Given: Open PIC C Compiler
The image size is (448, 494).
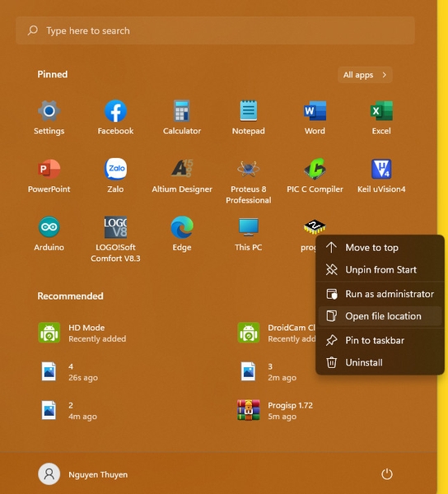Looking at the screenshot, I should (x=315, y=175).
